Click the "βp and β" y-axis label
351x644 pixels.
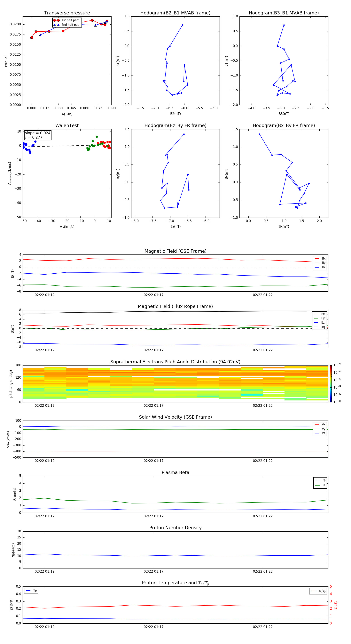tap(14, 494)
